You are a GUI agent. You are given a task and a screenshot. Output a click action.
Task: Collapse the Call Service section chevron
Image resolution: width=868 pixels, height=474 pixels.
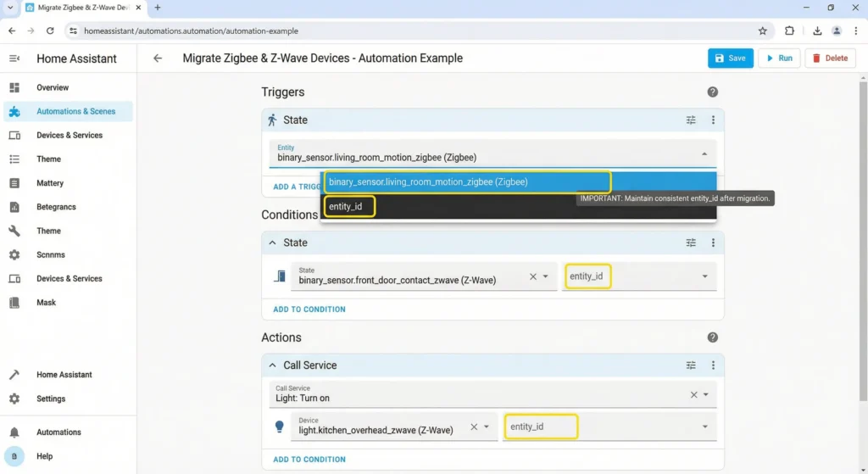[x=272, y=365]
